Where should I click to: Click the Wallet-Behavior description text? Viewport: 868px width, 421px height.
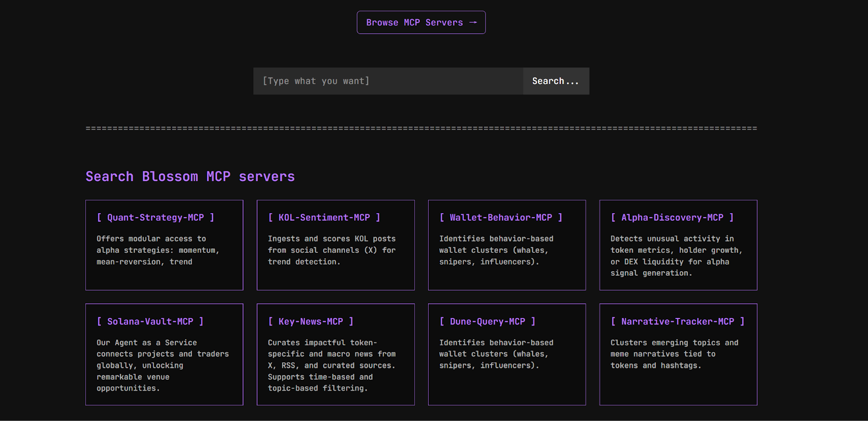point(496,250)
